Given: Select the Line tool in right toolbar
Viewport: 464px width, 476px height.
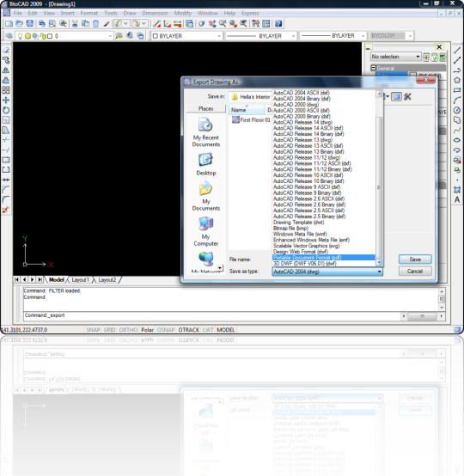Looking at the screenshot, I should click(457, 51).
